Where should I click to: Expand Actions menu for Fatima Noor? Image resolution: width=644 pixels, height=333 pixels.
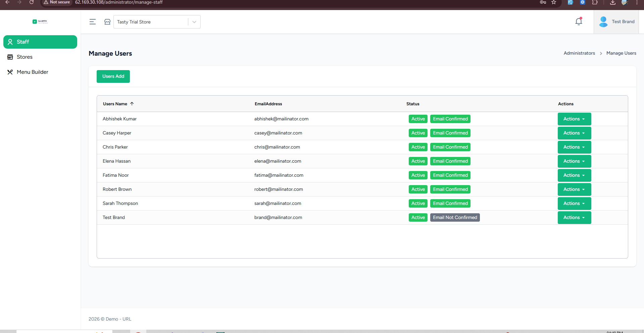[574, 175]
